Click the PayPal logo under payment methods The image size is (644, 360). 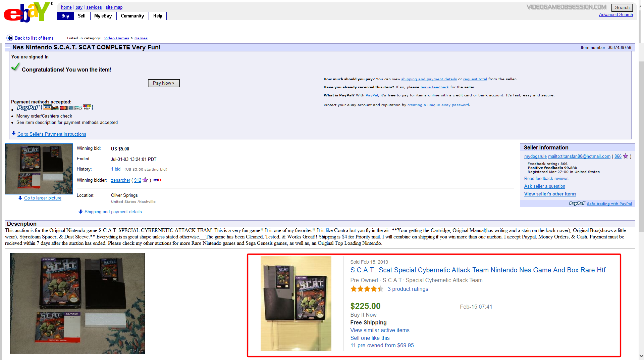28,108
